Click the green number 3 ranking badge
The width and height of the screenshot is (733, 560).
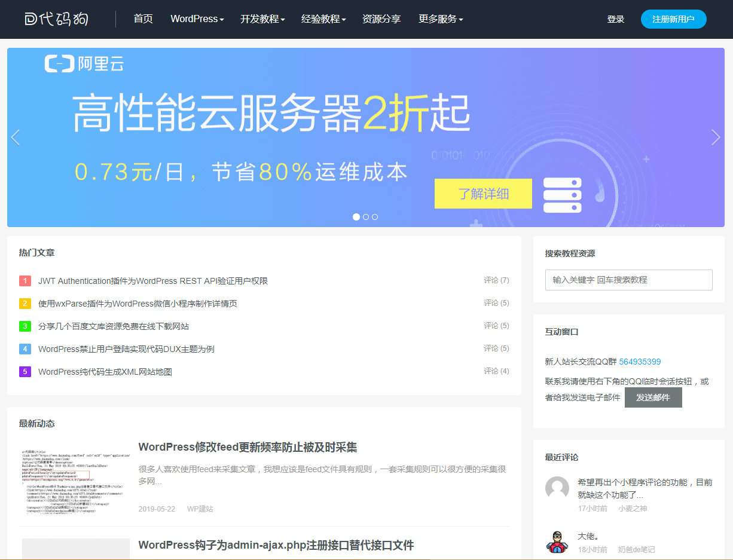(x=25, y=326)
